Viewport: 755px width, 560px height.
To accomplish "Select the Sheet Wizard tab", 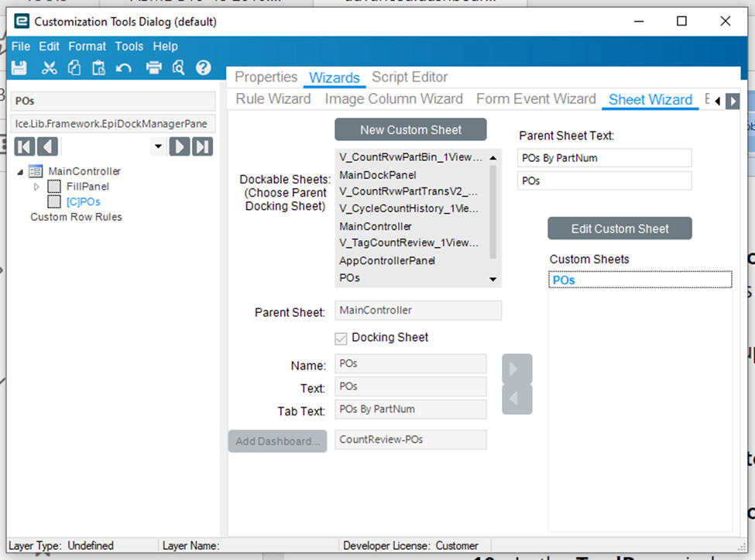I will tap(650, 100).
